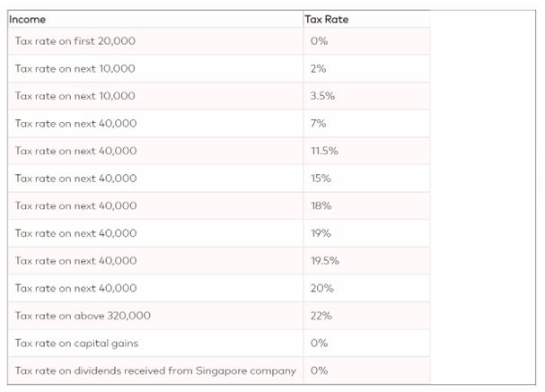Image resolution: width=545 pixels, height=392 pixels.
Task: Select the 7% tax rate cell
Action: pyautogui.click(x=319, y=123)
